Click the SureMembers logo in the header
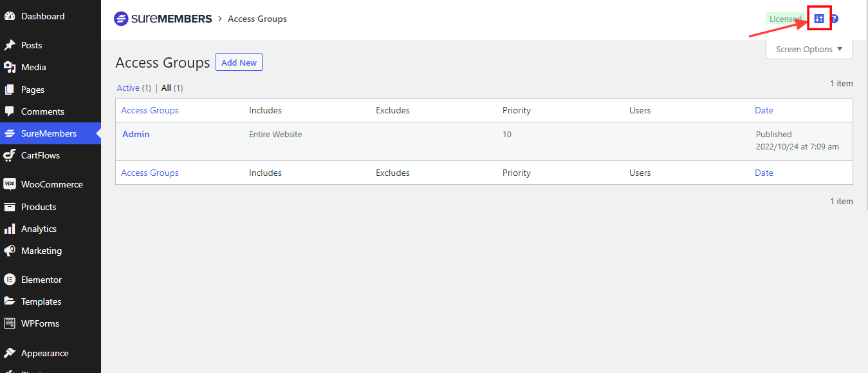868x373 pixels. pos(163,19)
